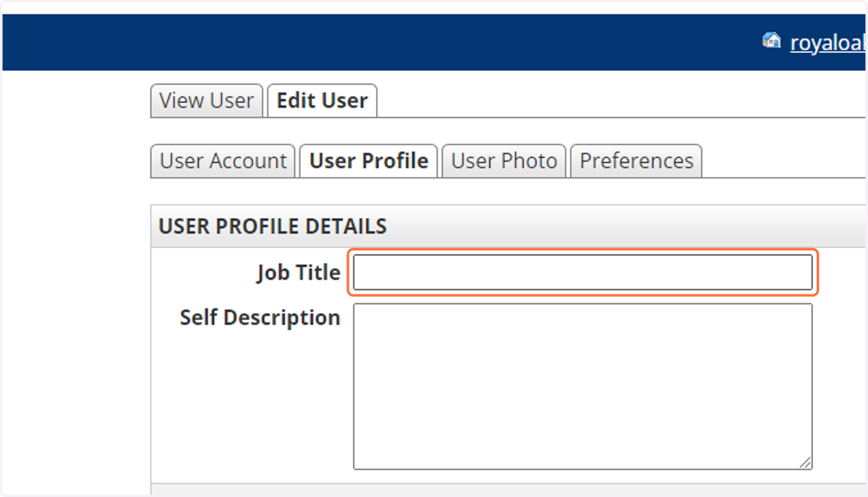Viewport: 868px width, 497px height.
Task: Open the Preferences tab
Action: click(x=637, y=161)
